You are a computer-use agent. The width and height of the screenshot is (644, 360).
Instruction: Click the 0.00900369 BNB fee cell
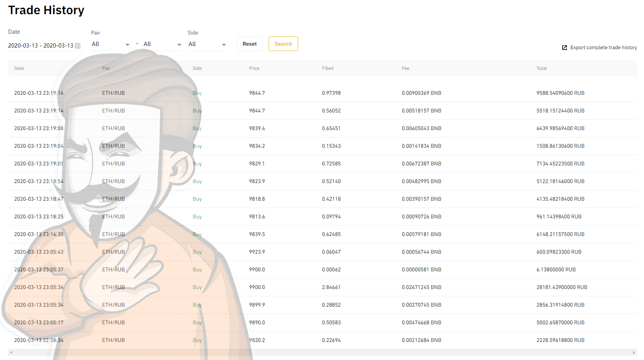click(x=421, y=93)
